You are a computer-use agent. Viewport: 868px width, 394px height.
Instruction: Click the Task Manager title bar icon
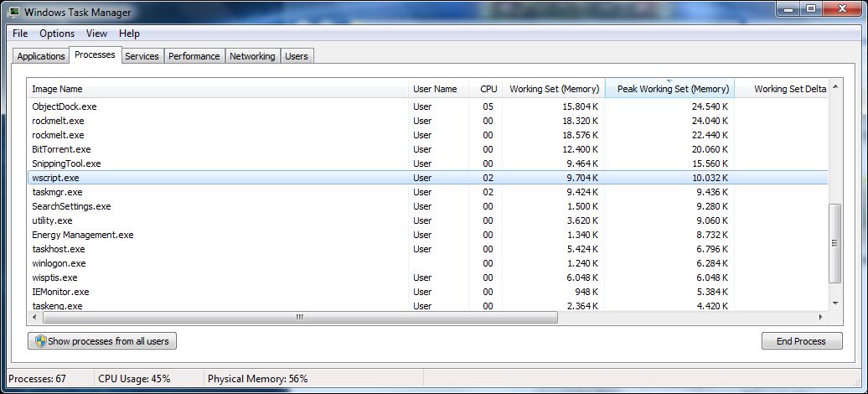tap(13, 12)
